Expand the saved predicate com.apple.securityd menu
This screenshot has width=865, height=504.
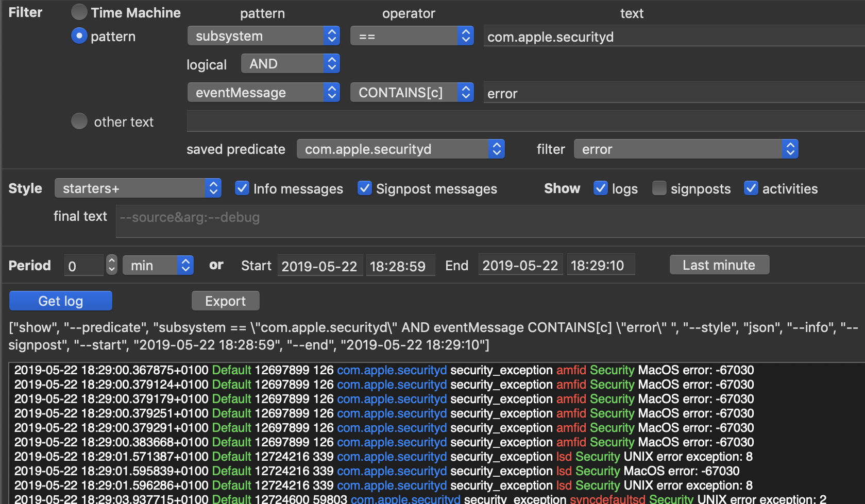[400, 149]
